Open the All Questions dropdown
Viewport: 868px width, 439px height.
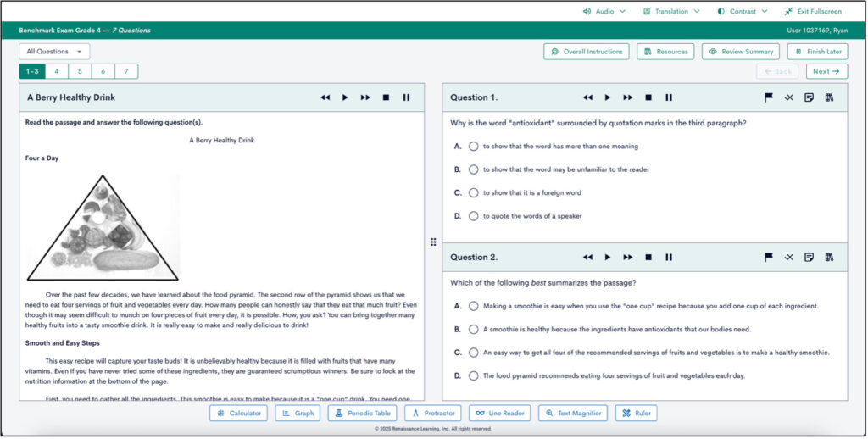coord(54,52)
